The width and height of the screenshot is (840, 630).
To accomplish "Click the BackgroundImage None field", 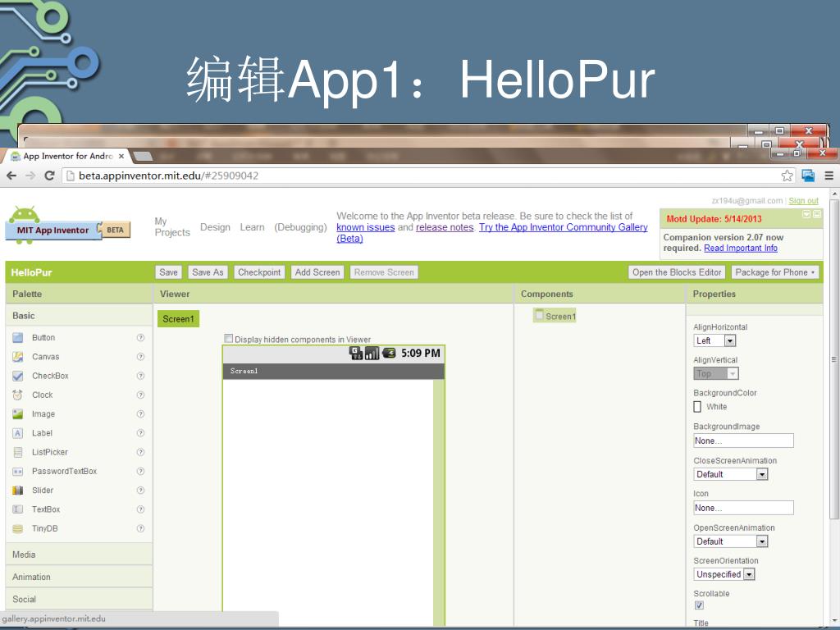I will pyautogui.click(x=743, y=441).
